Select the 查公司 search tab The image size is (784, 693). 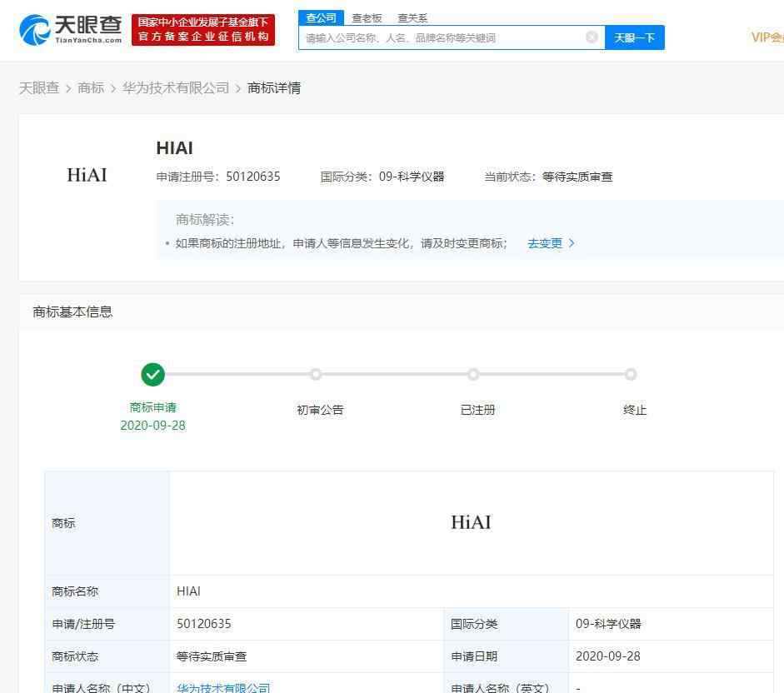(321, 18)
